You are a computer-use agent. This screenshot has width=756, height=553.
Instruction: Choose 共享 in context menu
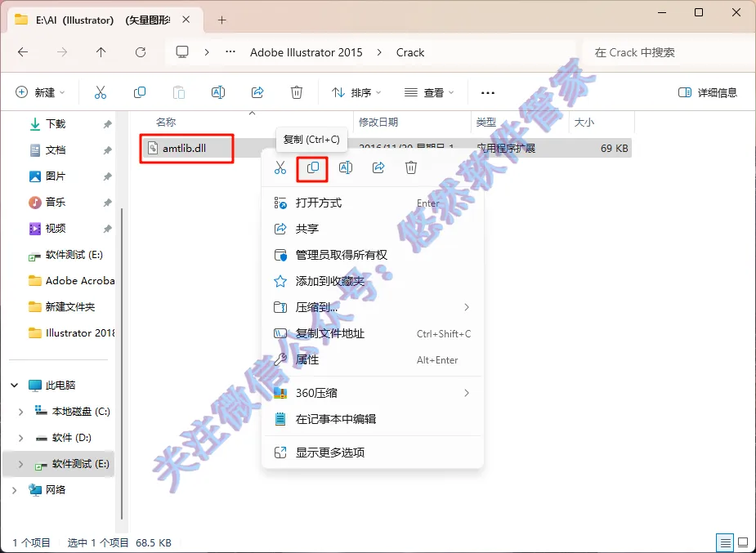pyautogui.click(x=372, y=229)
